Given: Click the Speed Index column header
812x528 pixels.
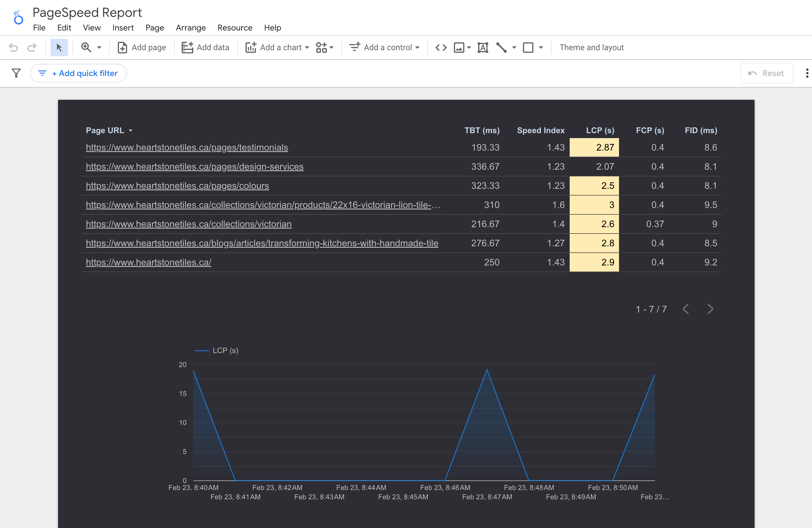Looking at the screenshot, I should coord(541,130).
